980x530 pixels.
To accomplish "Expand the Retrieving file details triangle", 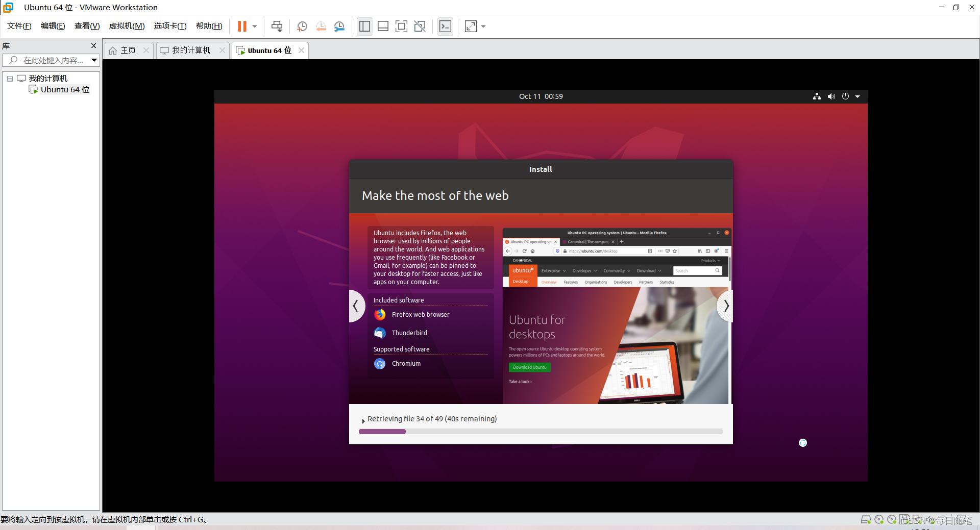I will (x=363, y=421).
